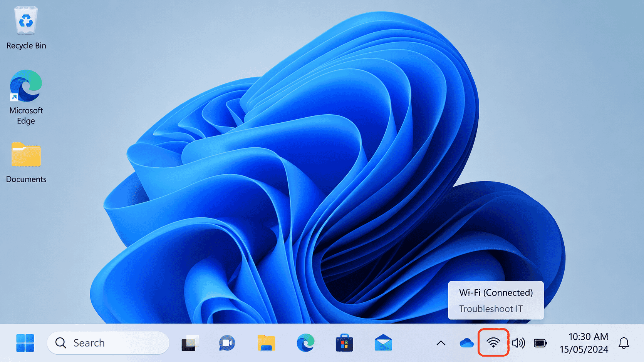Click the Documents label under the folder
This screenshot has width=644, height=362.
(x=26, y=179)
